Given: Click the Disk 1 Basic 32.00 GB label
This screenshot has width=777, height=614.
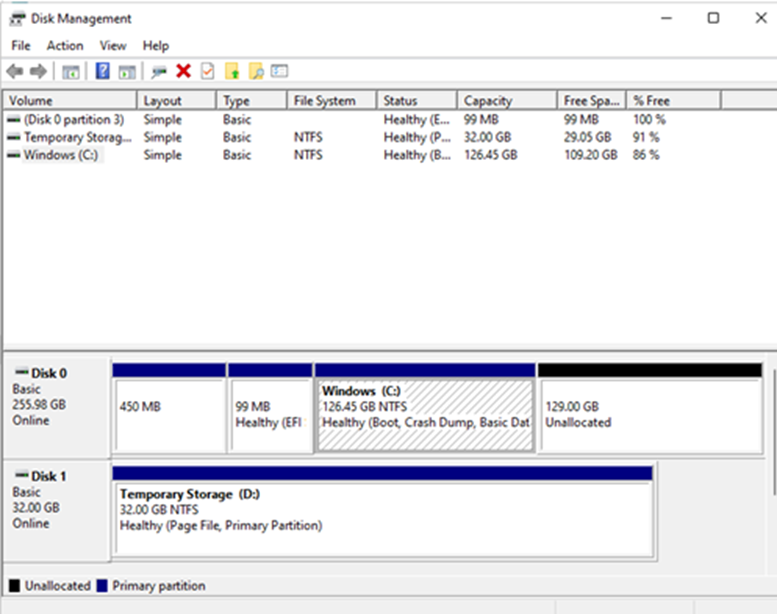Looking at the screenshot, I should click(56, 510).
